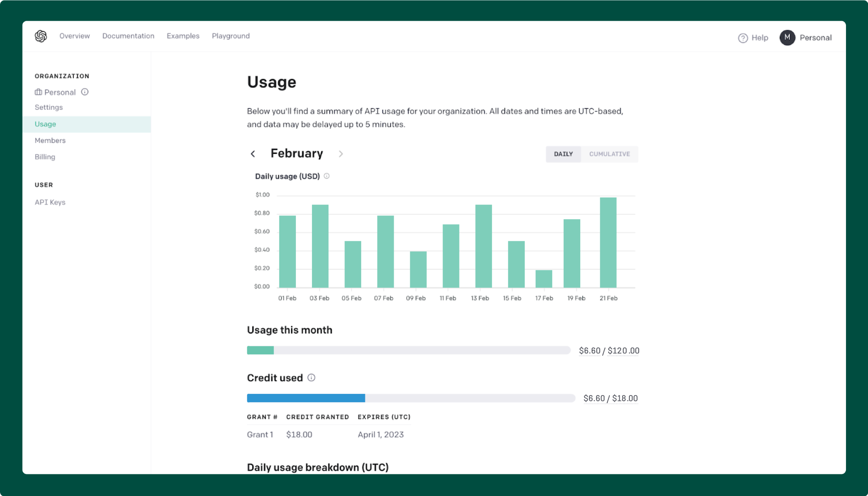Click the $6.60 / $120.00 usage amount
This screenshot has height=496, width=868.
(609, 351)
